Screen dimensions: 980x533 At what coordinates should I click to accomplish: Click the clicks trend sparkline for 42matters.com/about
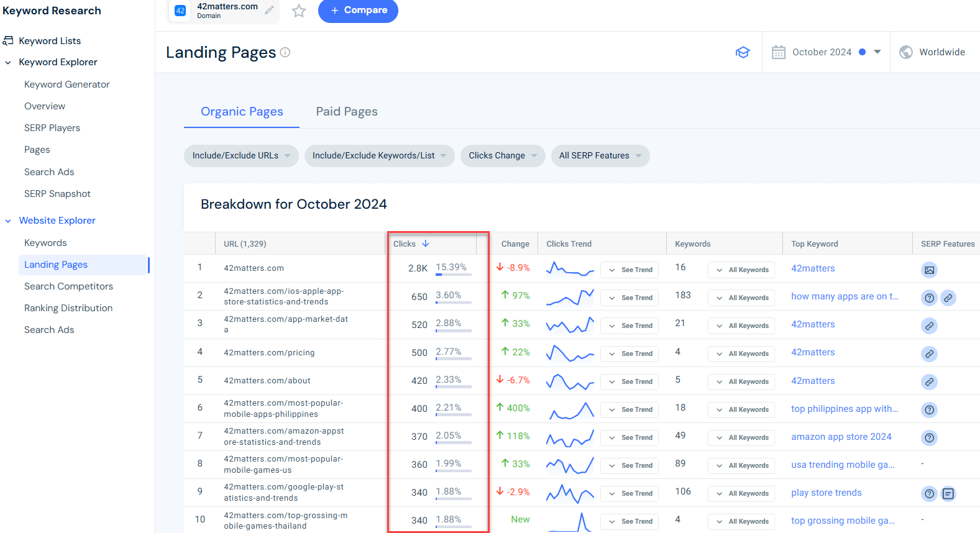[x=570, y=381]
